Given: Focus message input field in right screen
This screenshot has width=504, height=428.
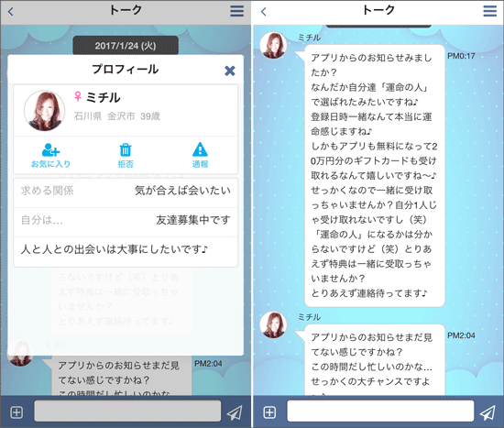Looking at the screenshot, I should pos(380,411).
